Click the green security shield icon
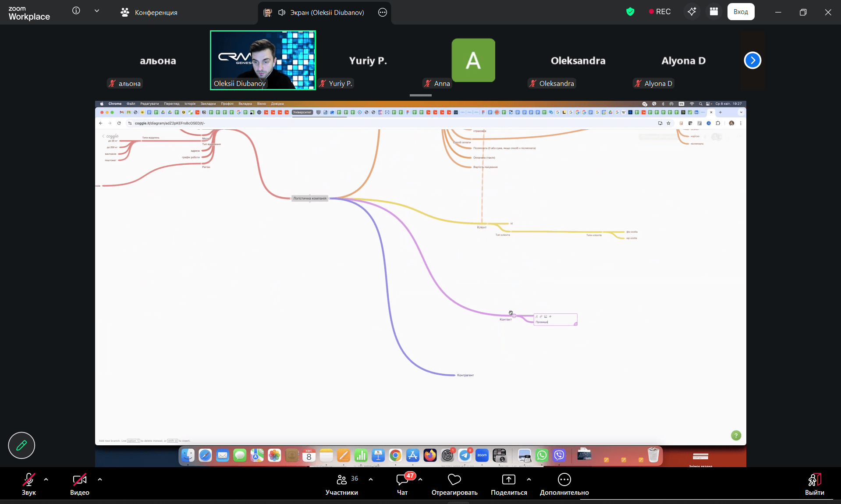841x504 pixels. [630, 12]
